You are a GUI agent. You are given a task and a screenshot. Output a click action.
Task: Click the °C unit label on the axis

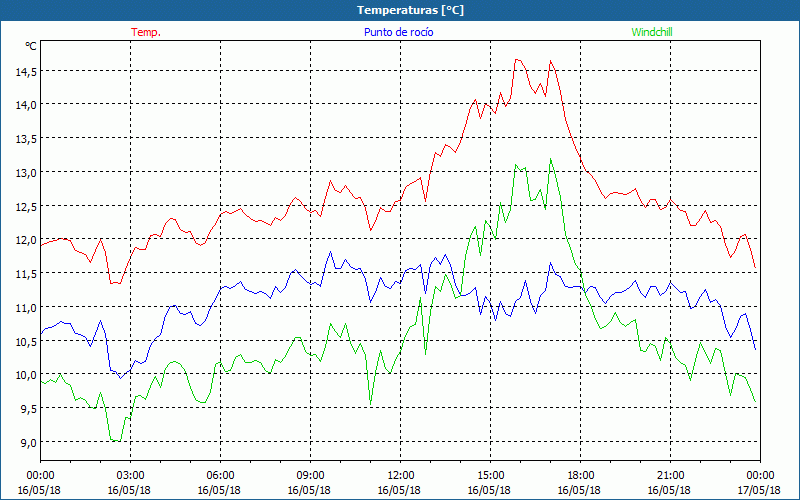pos(31,46)
